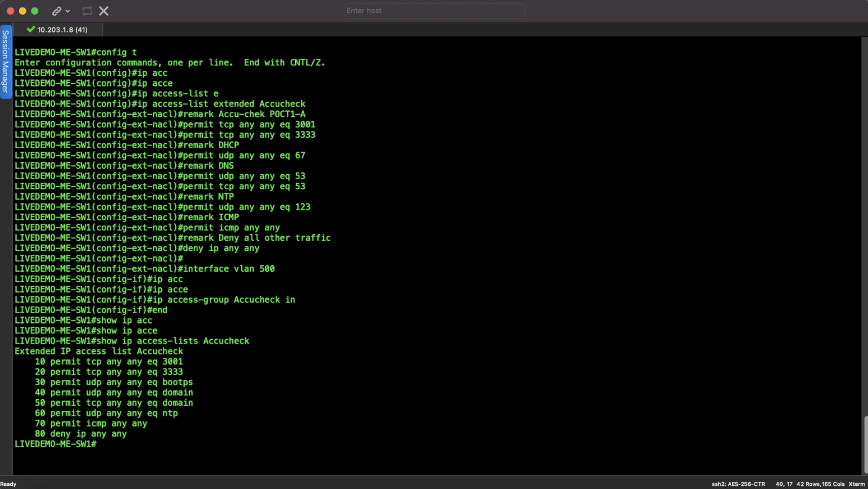The height and width of the screenshot is (489, 868).
Task: Click the '80 deny ip any any' entry
Action: [x=81, y=434]
